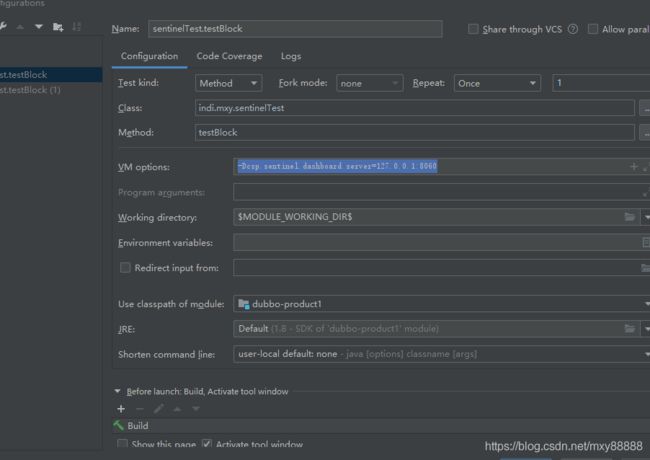Move Before launch task up
This screenshot has width=650, height=460.
(x=177, y=409)
